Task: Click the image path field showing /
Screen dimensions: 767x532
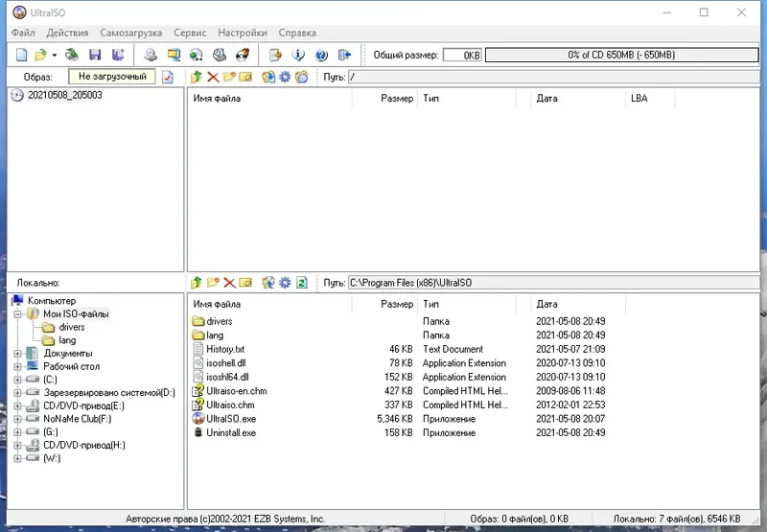Action: [553, 77]
